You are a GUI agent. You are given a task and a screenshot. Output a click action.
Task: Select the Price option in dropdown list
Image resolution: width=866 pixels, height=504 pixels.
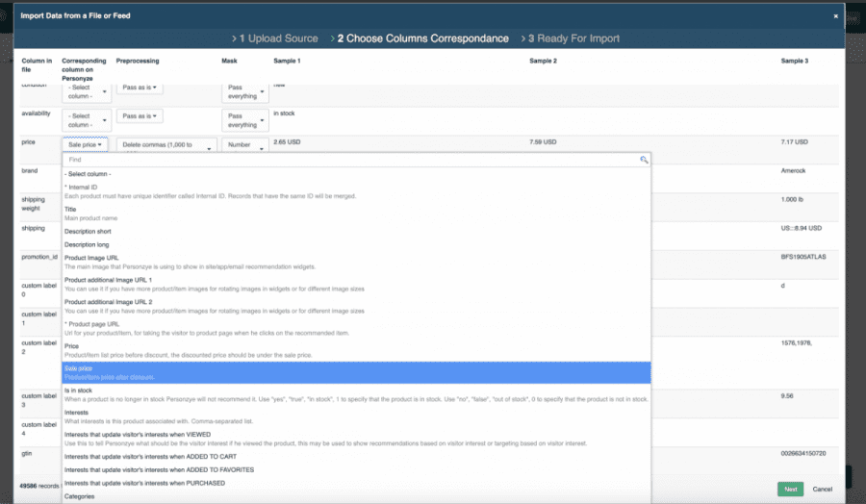(71, 345)
